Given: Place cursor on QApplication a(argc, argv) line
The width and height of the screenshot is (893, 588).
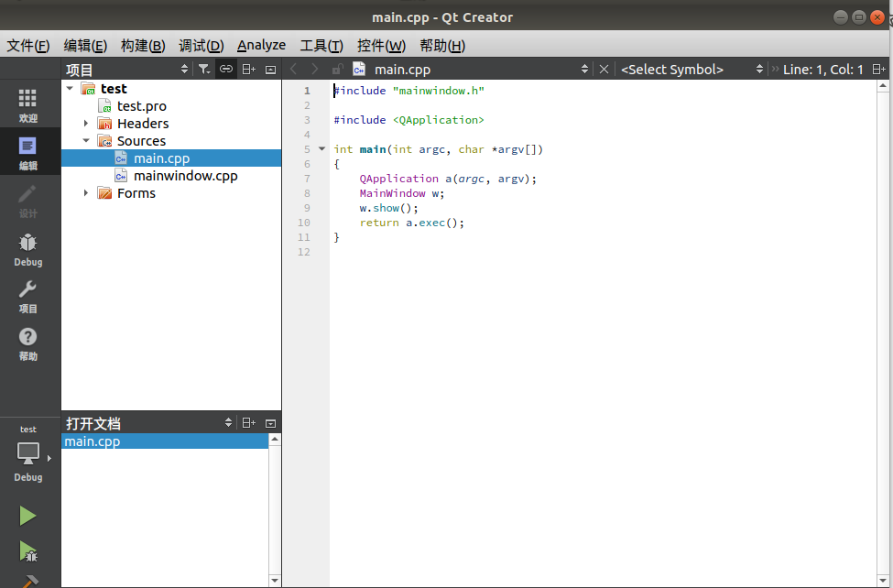Looking at the screenshot, I should tap(448, 179).
